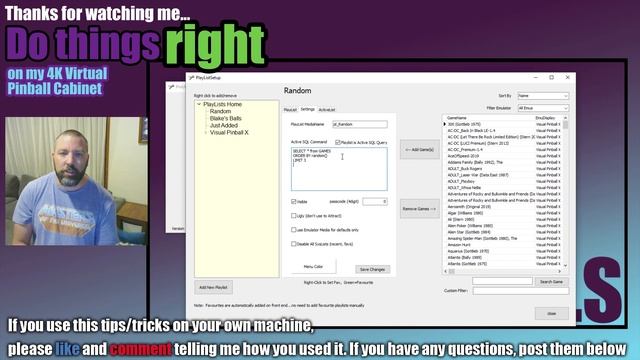The height and width of the screenshot is (360, 640).
Task: Click the Close button at bottom right
Action: coord(551,313)
